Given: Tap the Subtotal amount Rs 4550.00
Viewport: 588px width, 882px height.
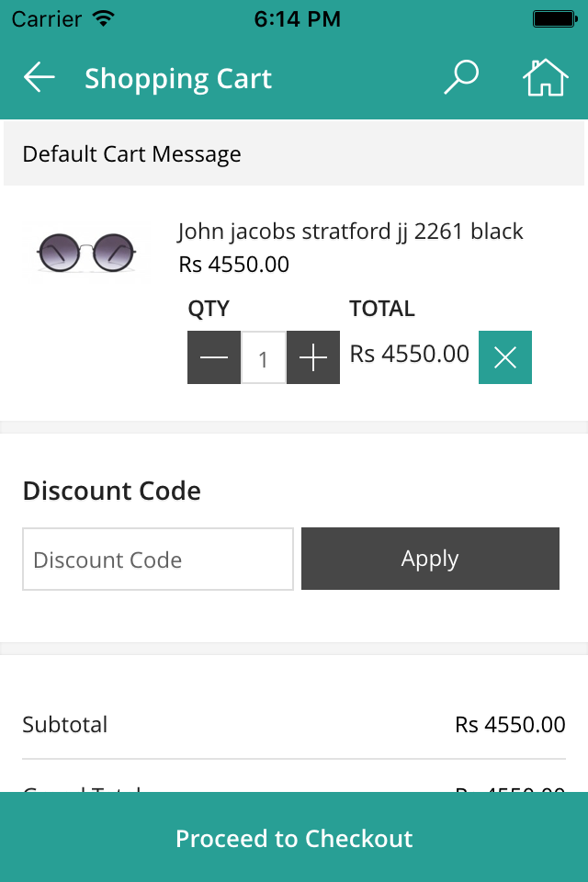Looking at the screenshot, I should pos(510,724).
